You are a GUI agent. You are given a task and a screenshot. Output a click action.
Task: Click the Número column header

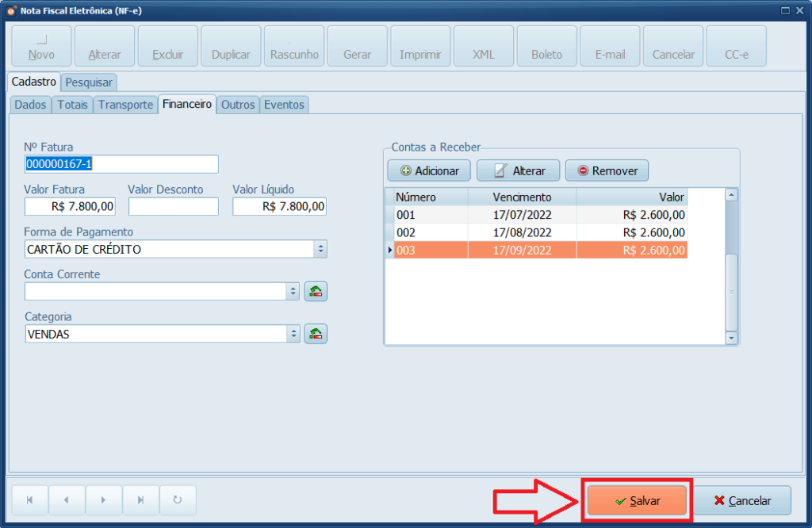[x=431, y=197]
